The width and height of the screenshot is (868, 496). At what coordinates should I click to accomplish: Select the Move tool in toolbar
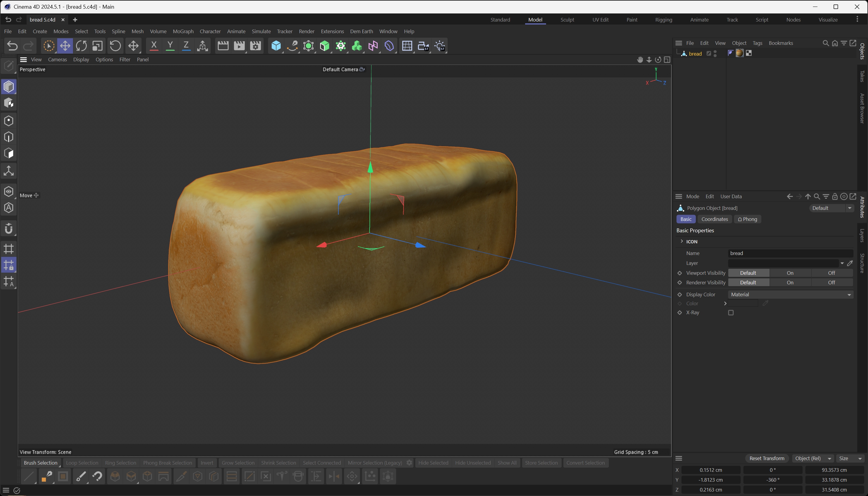pos(65,46)
